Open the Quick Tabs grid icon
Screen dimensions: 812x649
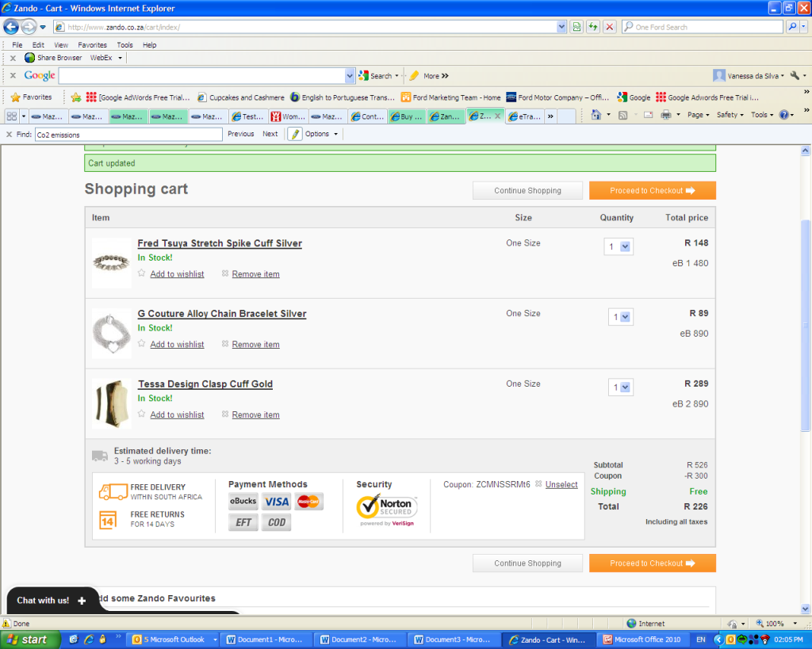click(x=12, y=116)
